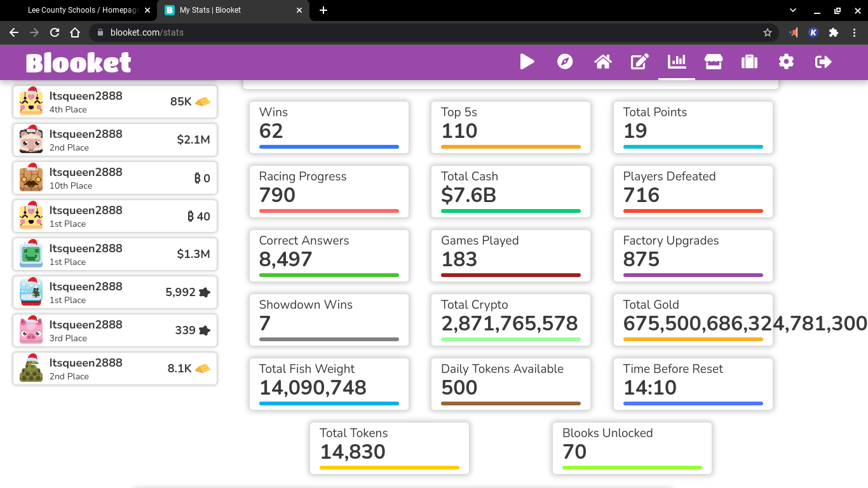Click the K extension icon
This screenshot has height=488, width=868.
point(813,32)
